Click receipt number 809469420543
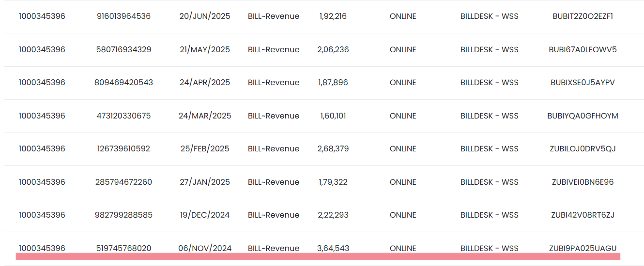Viewport: 644px width, 266px height. pos(123,82)
